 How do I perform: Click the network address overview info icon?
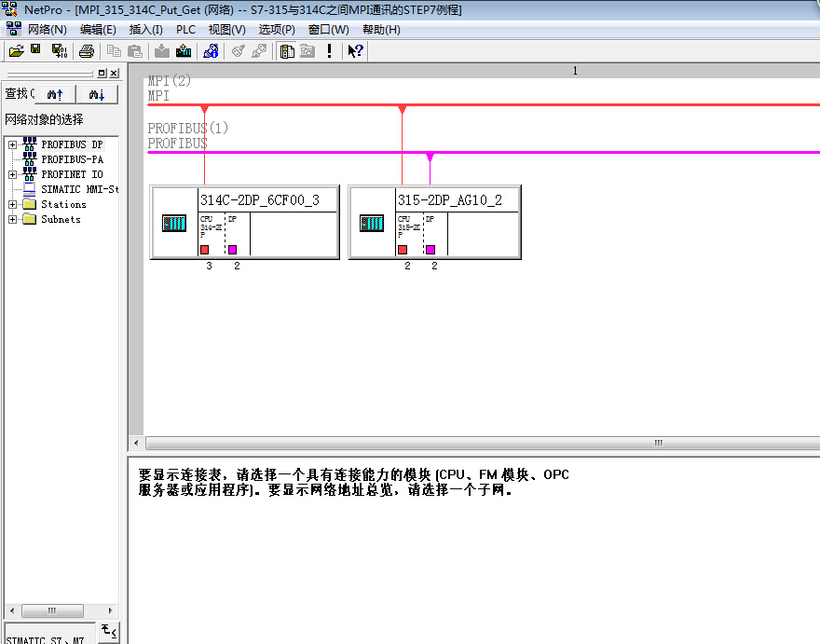coord(211,50)
